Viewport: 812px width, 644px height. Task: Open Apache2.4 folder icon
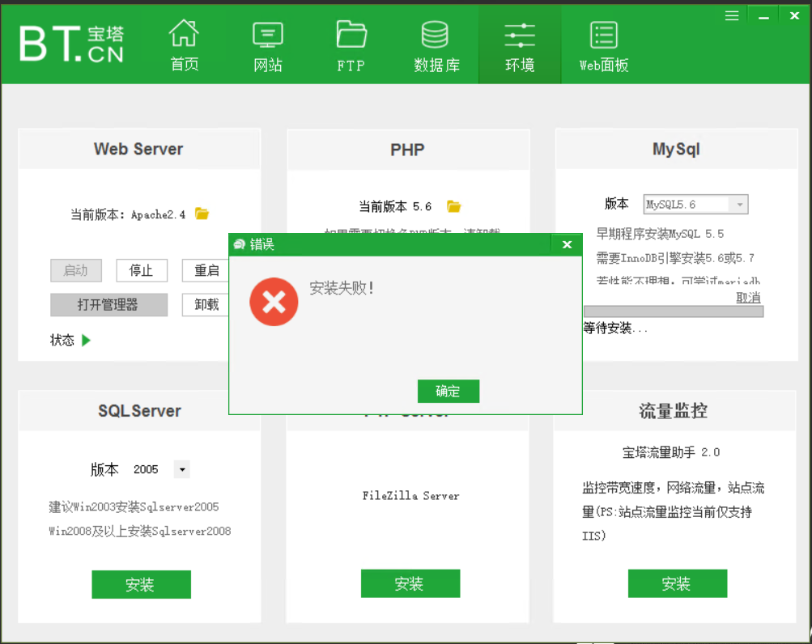202,214
